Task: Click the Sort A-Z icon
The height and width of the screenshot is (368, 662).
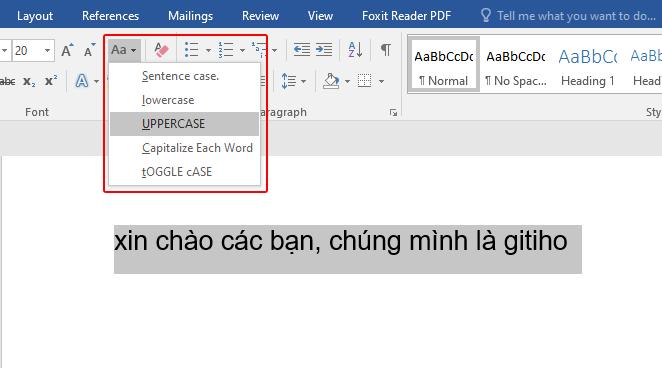Action: pos(355,50)
